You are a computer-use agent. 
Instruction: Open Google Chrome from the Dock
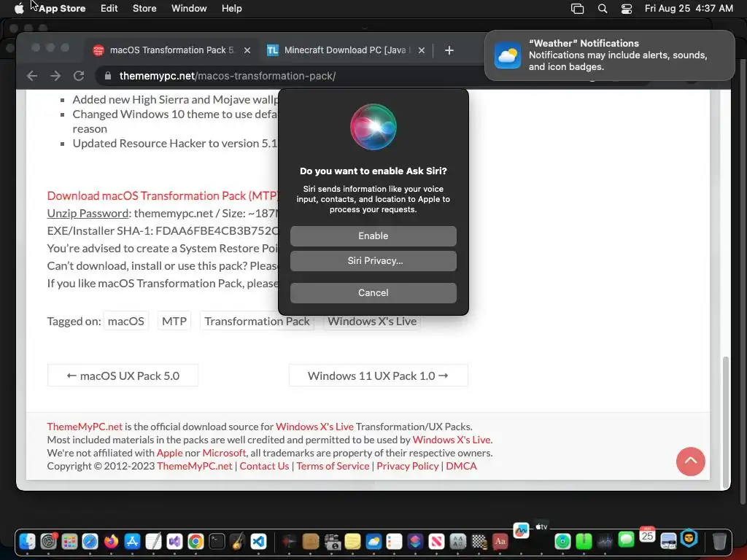(196, 542)
